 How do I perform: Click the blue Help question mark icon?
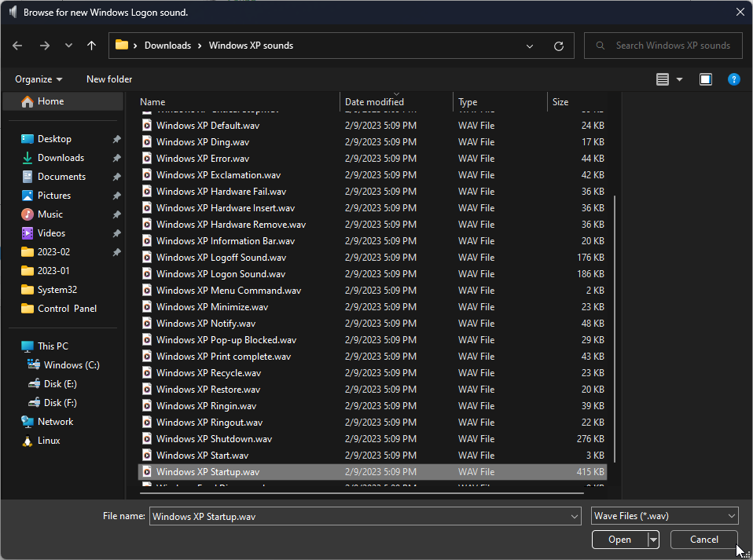click(733, 79)
